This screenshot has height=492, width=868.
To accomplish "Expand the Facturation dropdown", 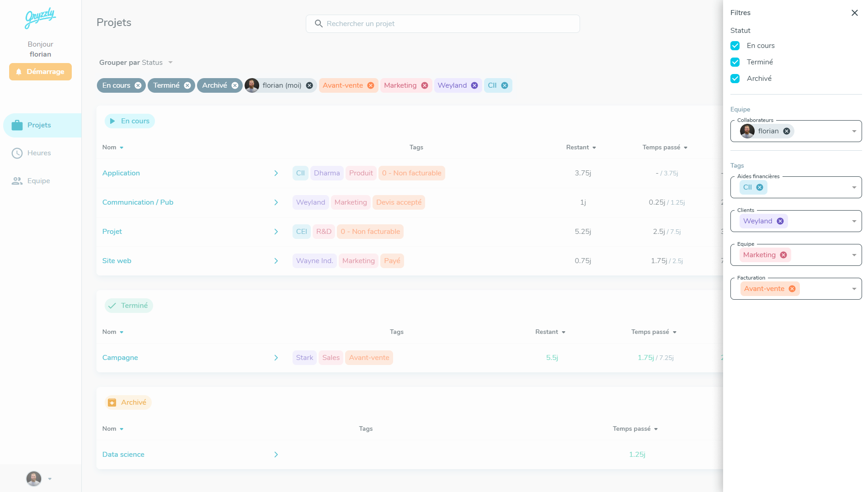I will coord(854,289).
